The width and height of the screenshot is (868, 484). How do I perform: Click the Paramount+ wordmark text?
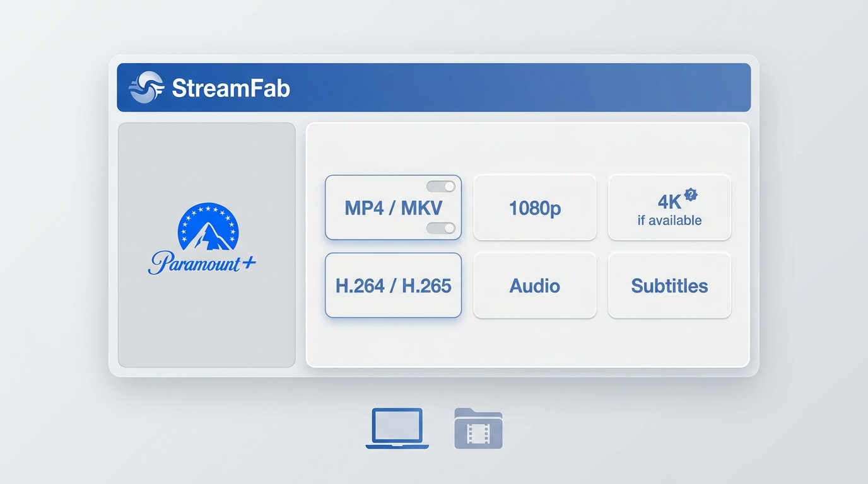(202, 262)
